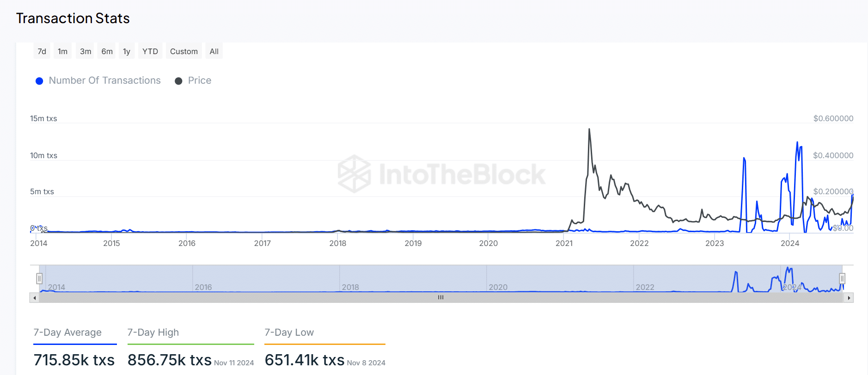The image size is (868, 375).
Task: Switch chart to 3m range
Action: (x=86, y=51)
